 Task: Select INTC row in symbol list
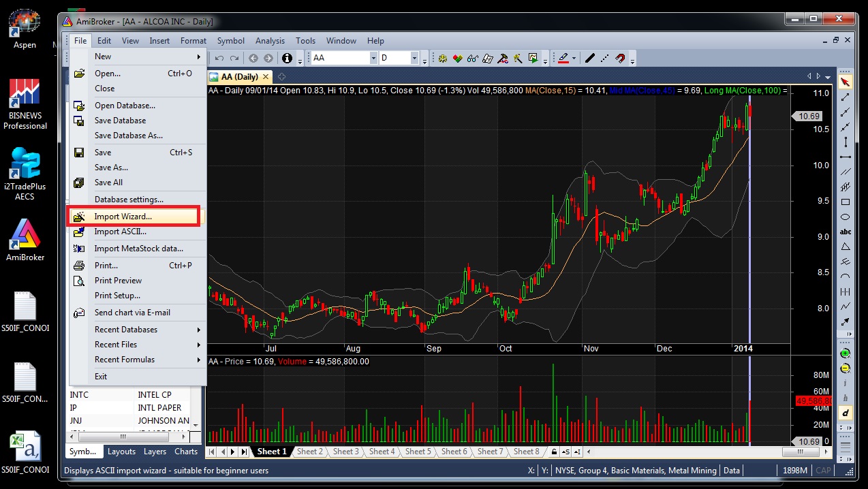(129, 395)
